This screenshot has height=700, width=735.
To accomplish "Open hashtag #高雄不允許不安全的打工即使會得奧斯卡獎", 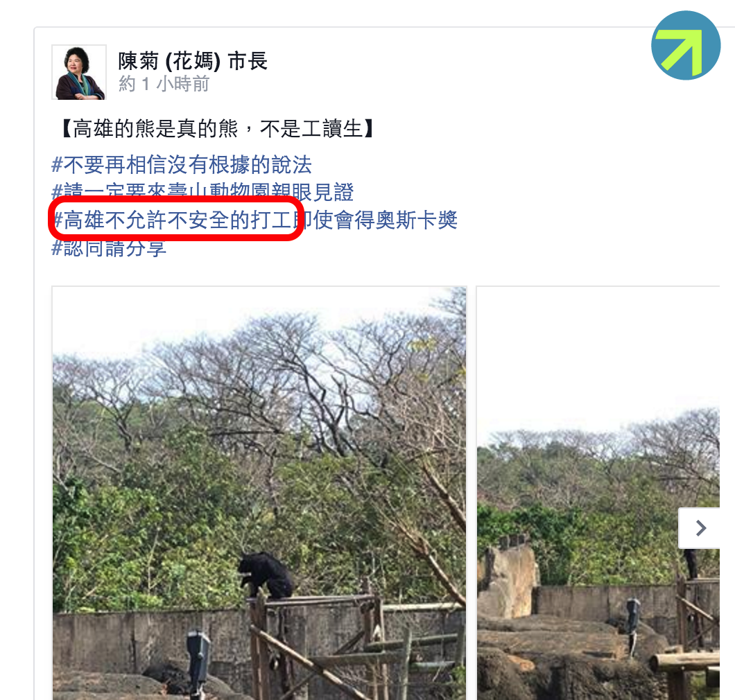I will (x=254, y=220).
